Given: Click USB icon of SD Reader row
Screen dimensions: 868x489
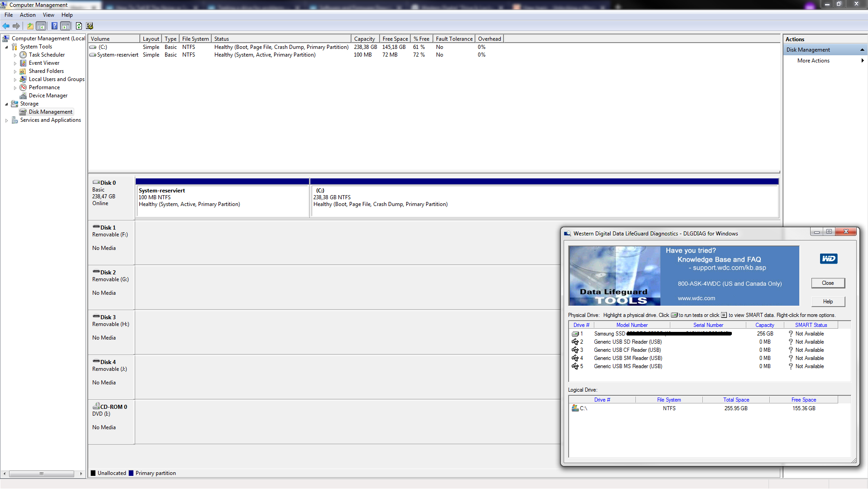Looking at the screenshot, I should click(575, 342).
